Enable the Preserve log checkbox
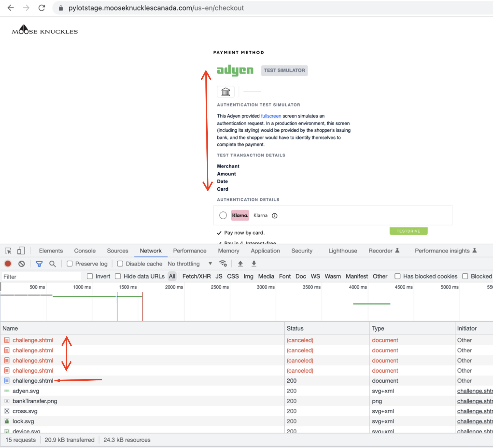The width and height of the screenshot is (493, 448). [70, 264]
